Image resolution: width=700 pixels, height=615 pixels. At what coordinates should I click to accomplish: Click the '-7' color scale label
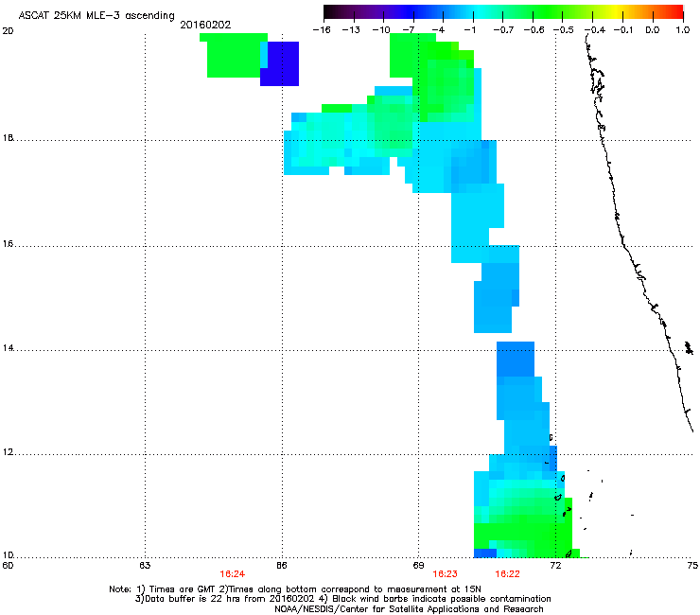[409, 30]
